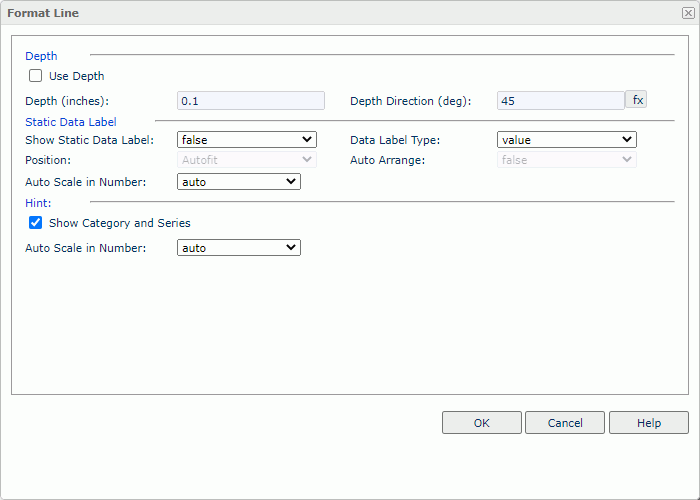Open Auto Scale in Number under Static Data Label
The width and height of the screenshot is (700, 500).
click(238, 182)
